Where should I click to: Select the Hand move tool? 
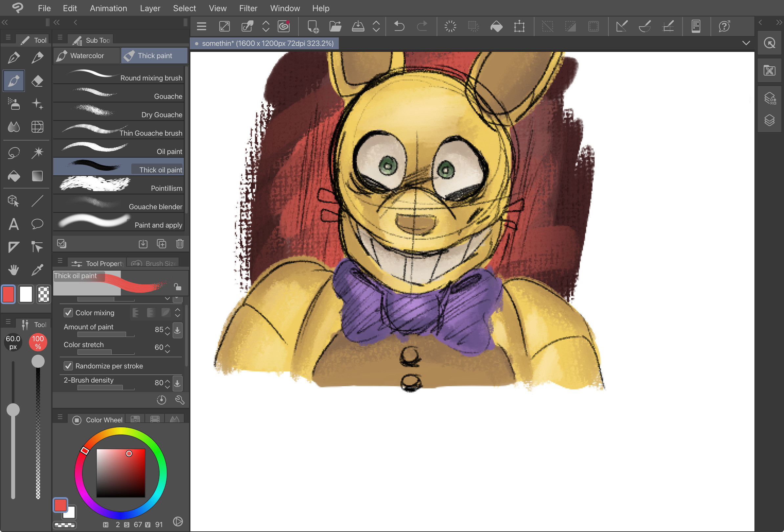point(13,270)
